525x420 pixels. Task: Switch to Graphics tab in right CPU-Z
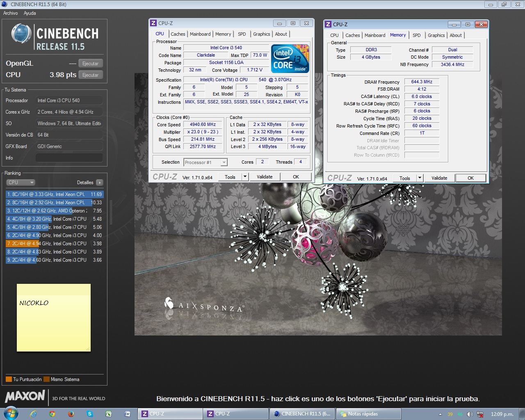[436, 35]
